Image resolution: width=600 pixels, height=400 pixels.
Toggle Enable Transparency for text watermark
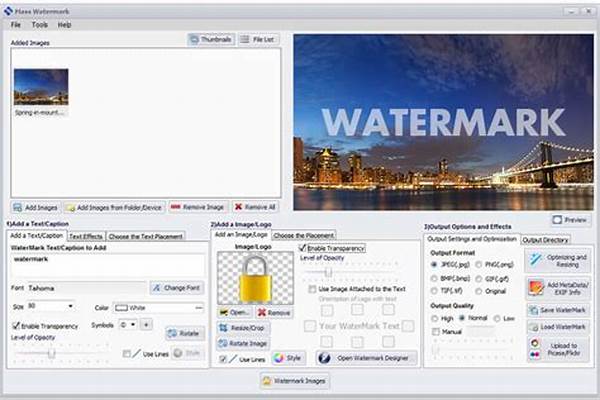(15, 326)
